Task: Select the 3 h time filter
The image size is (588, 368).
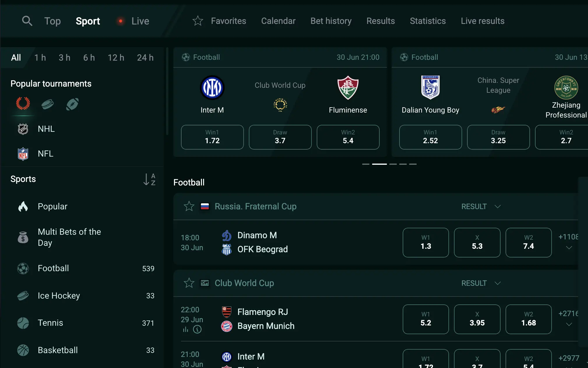Action: point(64,58)
